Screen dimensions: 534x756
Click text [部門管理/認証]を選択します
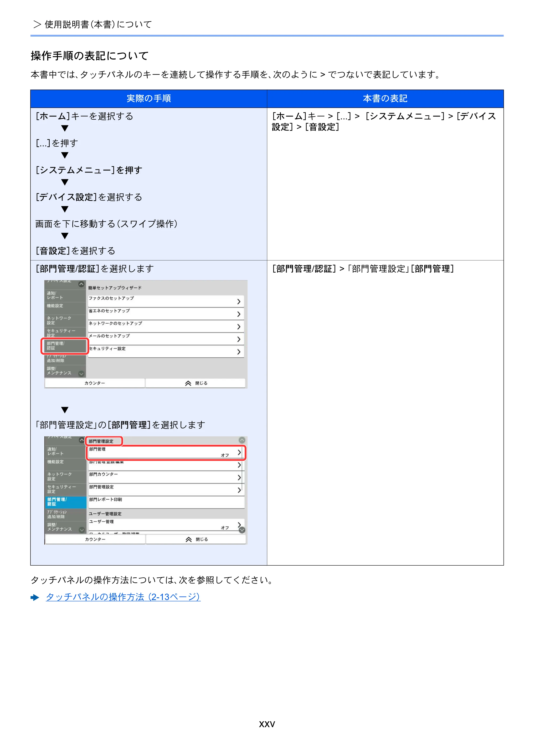click(x=95, y=269)
